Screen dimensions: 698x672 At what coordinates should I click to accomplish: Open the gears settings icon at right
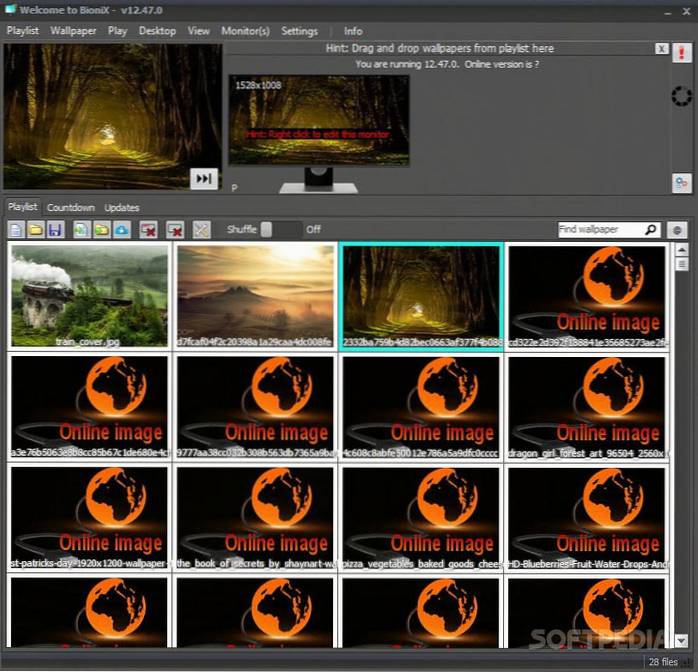681,182
